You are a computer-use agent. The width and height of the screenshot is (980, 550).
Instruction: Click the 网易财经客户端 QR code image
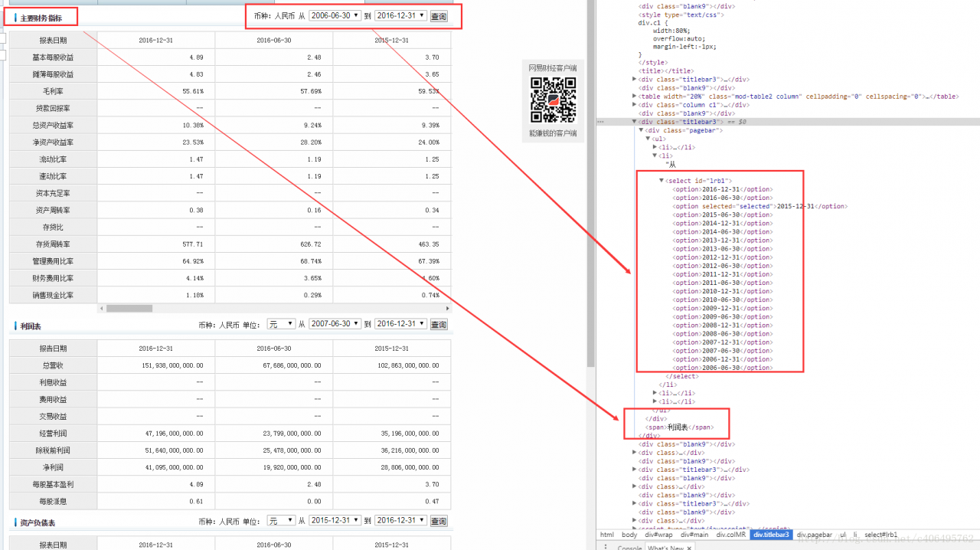click(x=553, y=100)
